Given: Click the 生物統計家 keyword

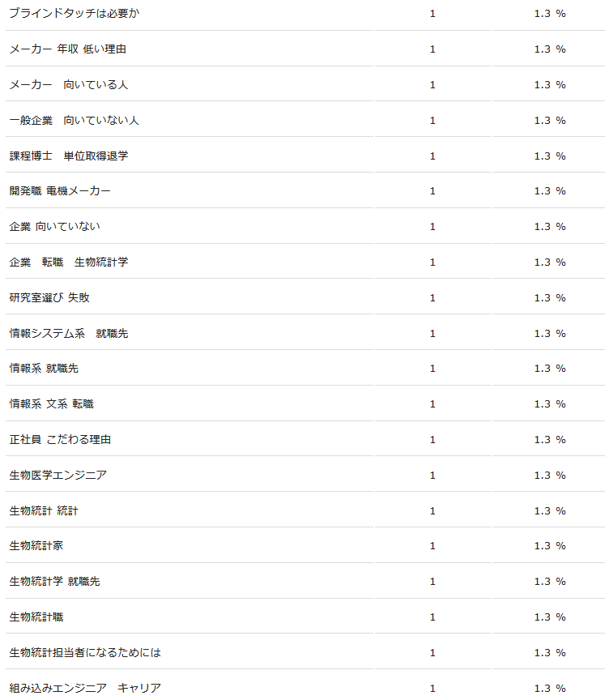Looking at the screenshot, I should (36, 545).
